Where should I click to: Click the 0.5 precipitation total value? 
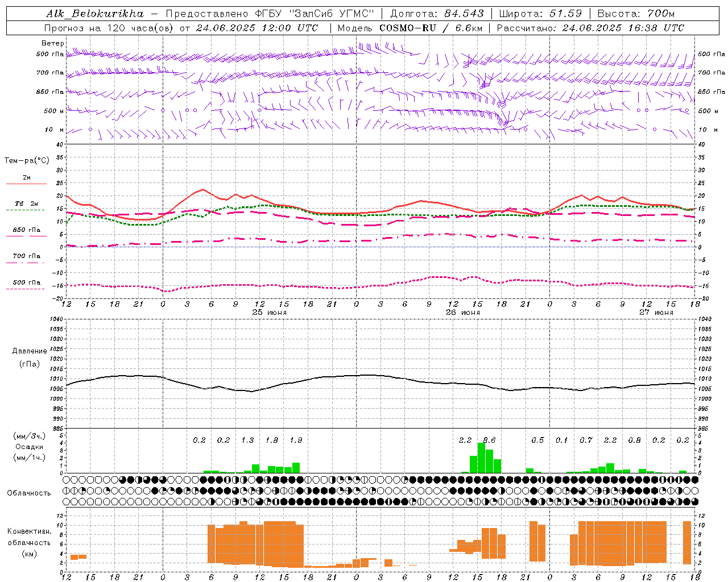pyautogui.click(x=537, y=440)
